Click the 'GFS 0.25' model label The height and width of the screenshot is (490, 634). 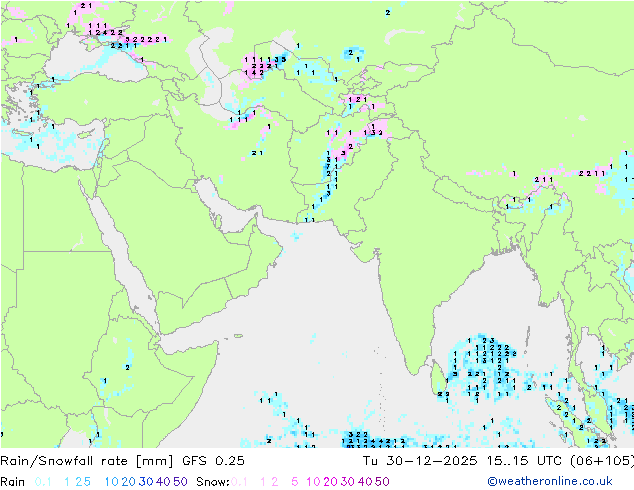point(213,461)
